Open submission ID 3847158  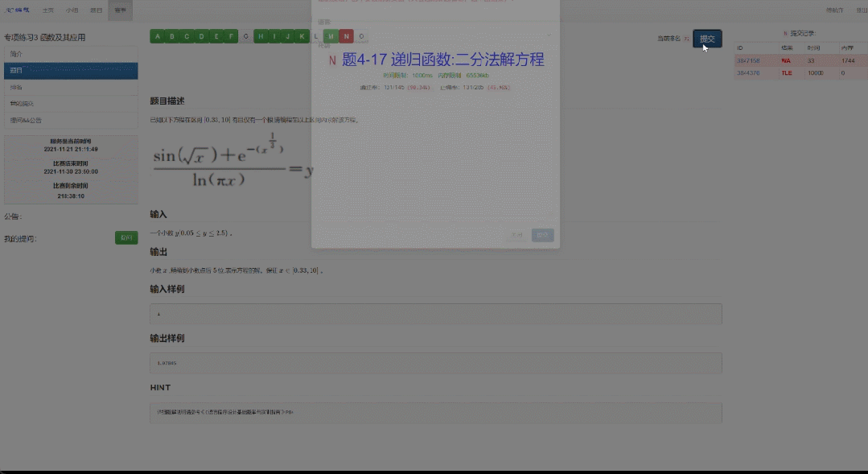tap(749, 61)
